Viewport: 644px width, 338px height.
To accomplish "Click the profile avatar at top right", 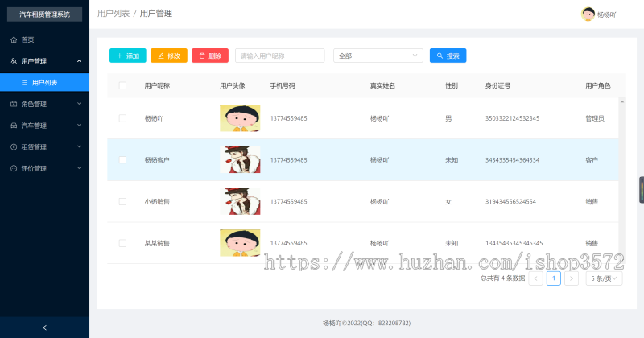I will click(588, 14).
